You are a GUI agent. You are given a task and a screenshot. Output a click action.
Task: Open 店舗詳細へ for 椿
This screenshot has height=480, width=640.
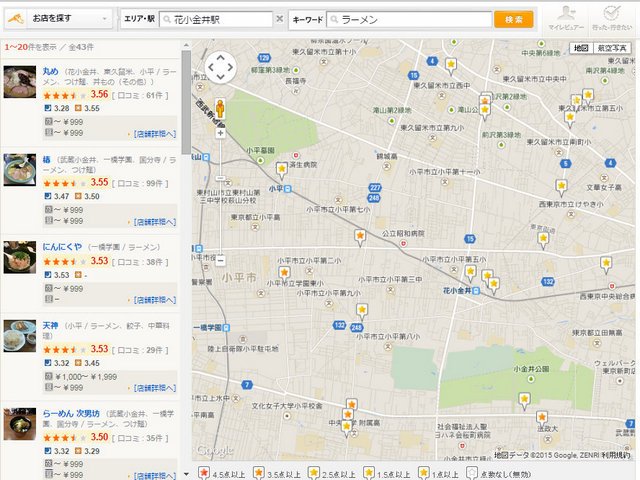[x=155, y=222]
